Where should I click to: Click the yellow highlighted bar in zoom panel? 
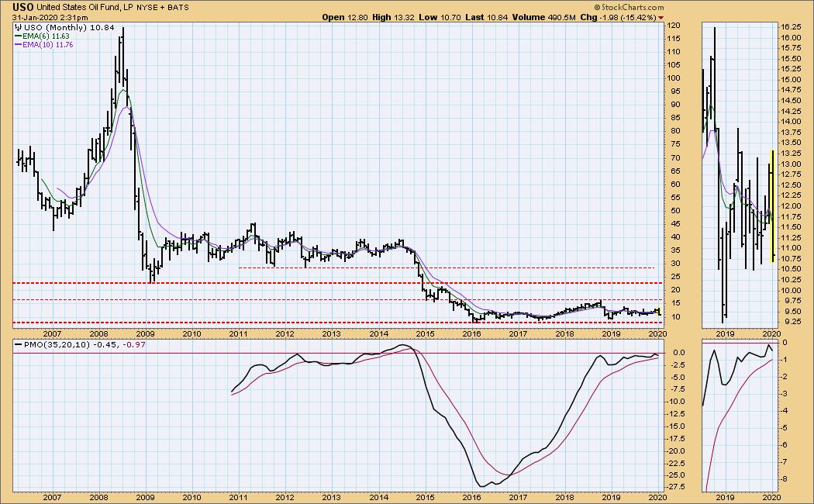coord(772,206)
